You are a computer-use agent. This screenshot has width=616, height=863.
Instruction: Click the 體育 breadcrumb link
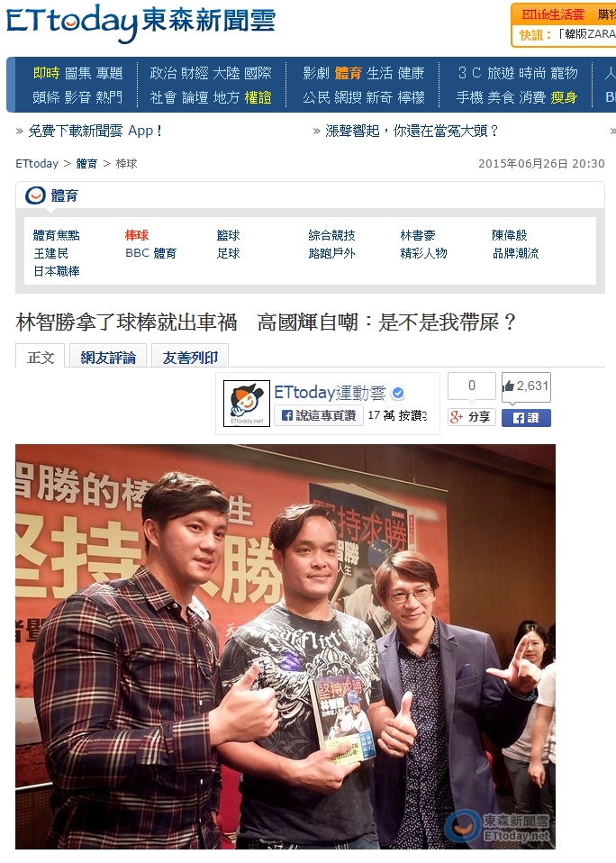point(86,163)
